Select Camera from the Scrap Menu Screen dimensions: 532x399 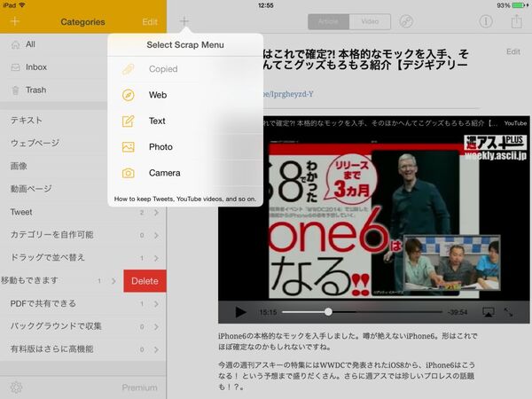185,173
